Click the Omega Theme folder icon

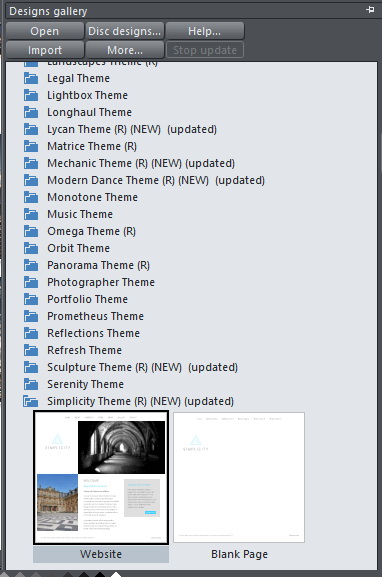pos(31,231)
